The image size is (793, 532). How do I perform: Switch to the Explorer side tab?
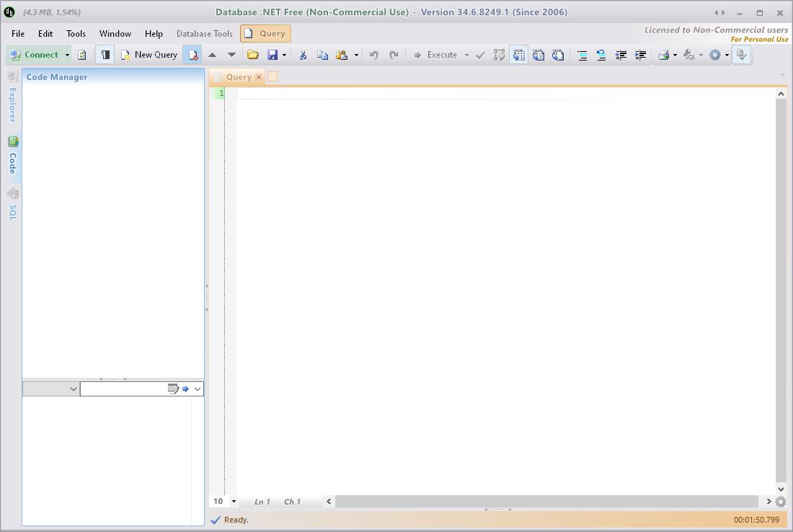tap(13, 97)
